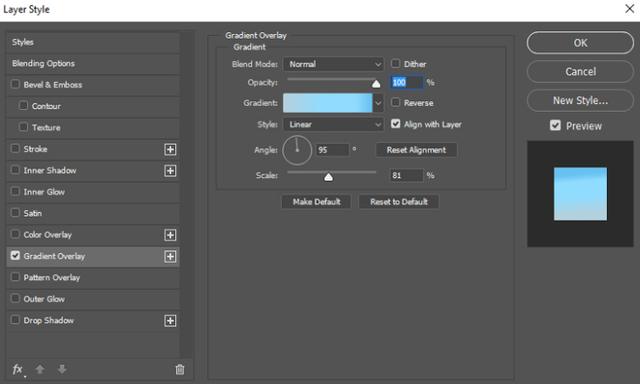Viewport: 640px width, 384px height.
Task: Open the Blend Mode dropdown
Action: 333,64
